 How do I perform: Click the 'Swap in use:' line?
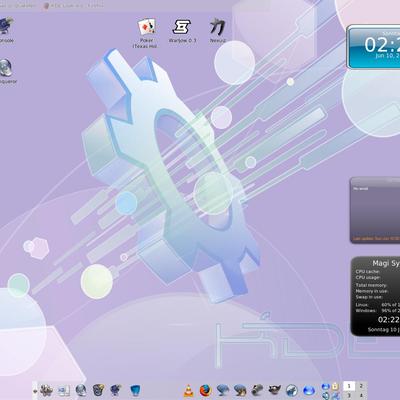point(369,297)
